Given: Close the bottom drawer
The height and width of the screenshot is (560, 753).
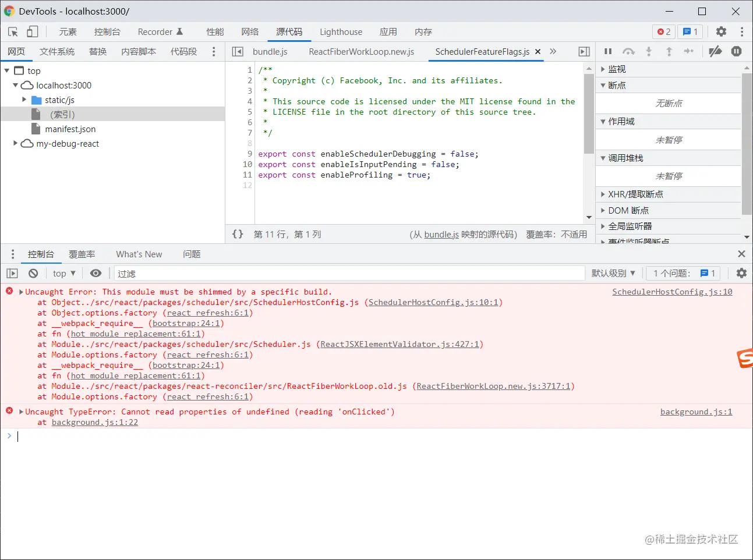Looking at the screenshot, I should click(x=741, y=254).
